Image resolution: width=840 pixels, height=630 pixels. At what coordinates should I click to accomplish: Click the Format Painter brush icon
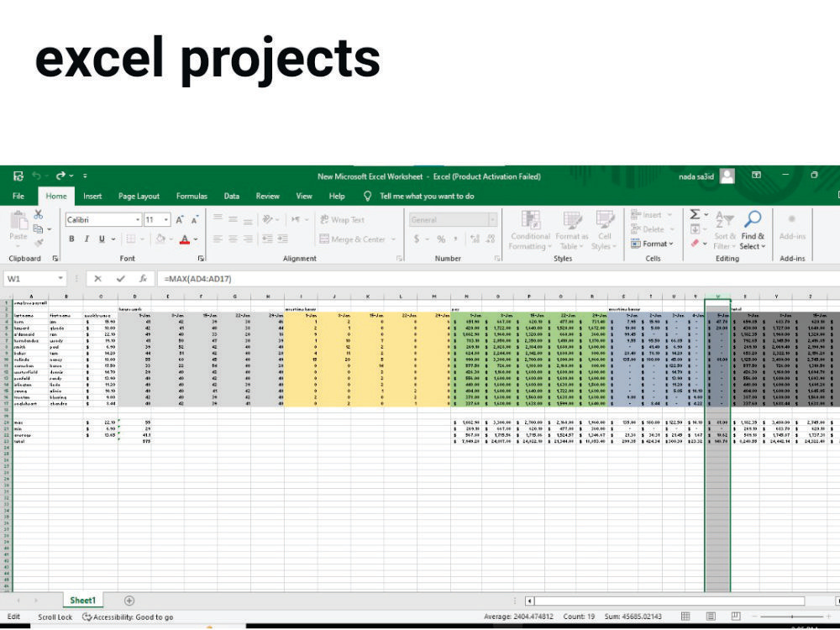coord(39,244)
